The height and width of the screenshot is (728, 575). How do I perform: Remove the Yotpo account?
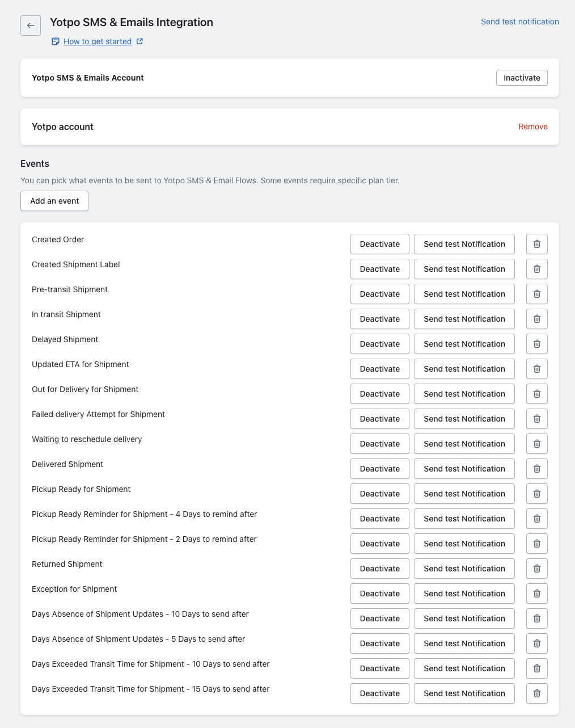click(x=532, y=127)
